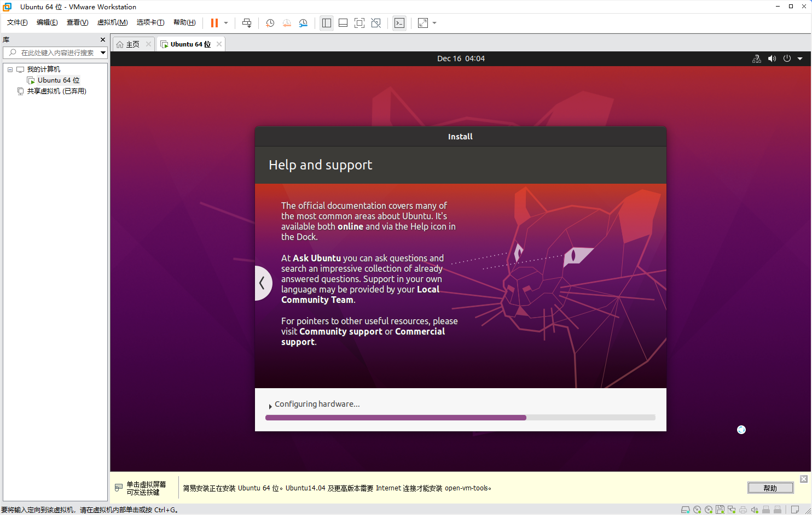The height and width of the screenshot is (515, 812).
Task: Click the network adapter status icon
Action: [732, 510]
